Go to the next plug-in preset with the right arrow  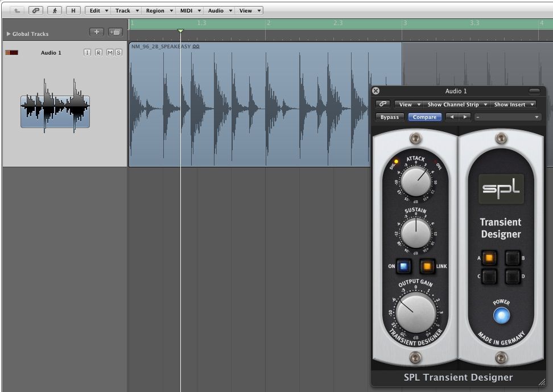click(465, 117)
